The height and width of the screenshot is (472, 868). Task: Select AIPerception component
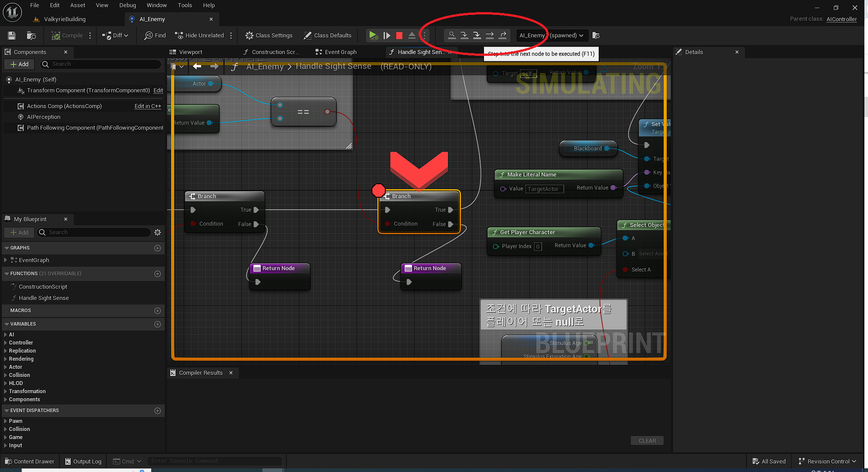point(44,117)
